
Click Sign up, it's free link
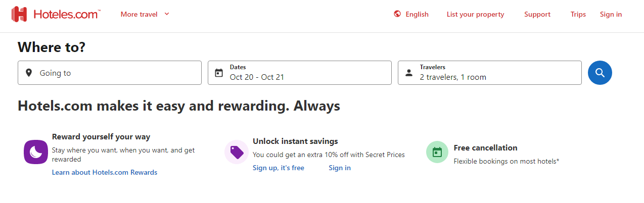279,168
